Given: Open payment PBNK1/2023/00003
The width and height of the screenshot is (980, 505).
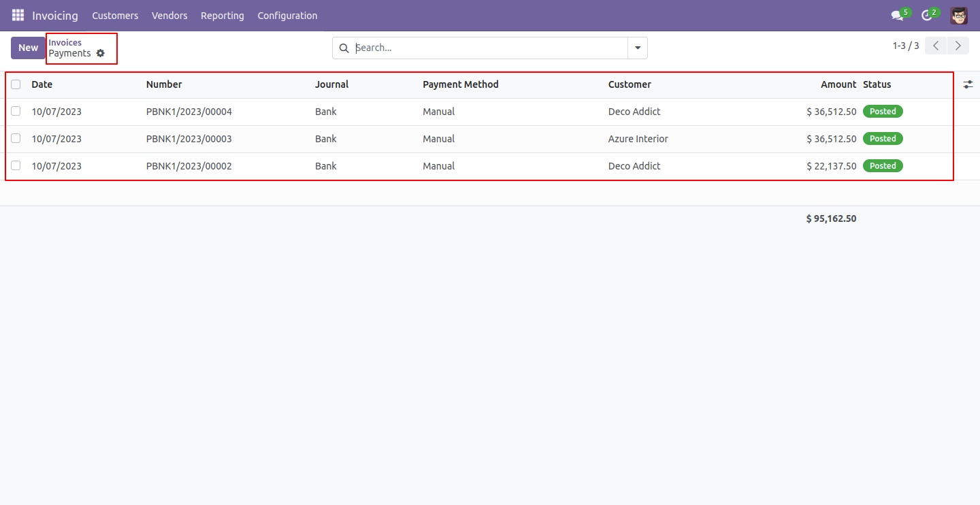Looking at the screenshot, I should [189, 139].
